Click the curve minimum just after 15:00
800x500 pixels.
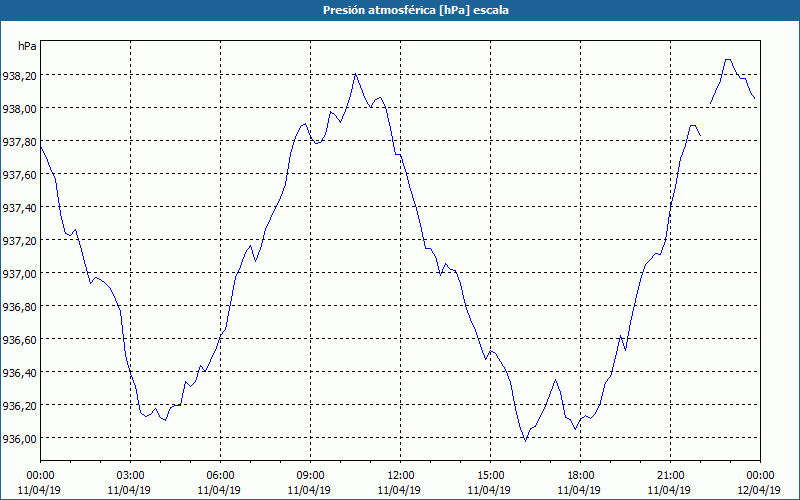coord(526,441)
